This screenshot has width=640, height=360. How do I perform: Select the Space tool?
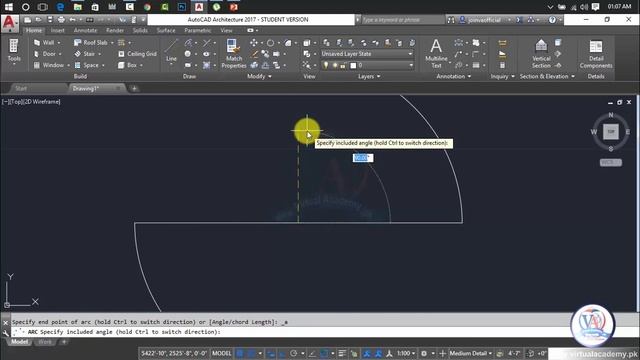[x=87, y=65]
